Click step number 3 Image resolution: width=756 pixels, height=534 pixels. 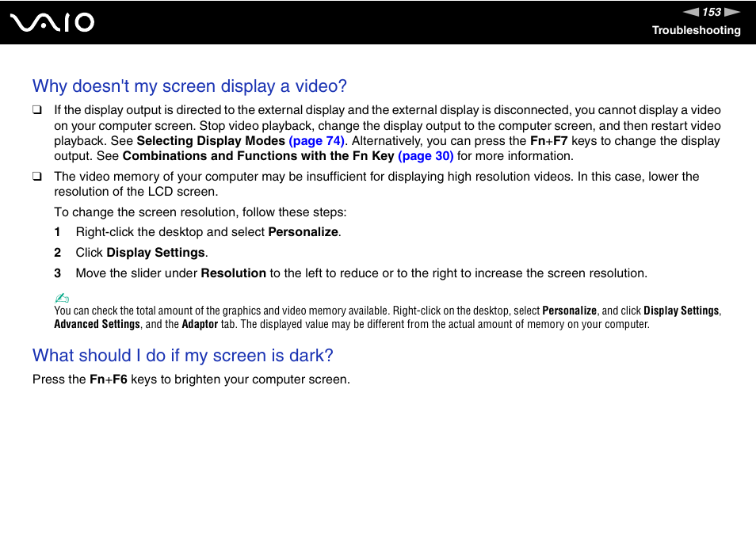(x=57, y=273)
